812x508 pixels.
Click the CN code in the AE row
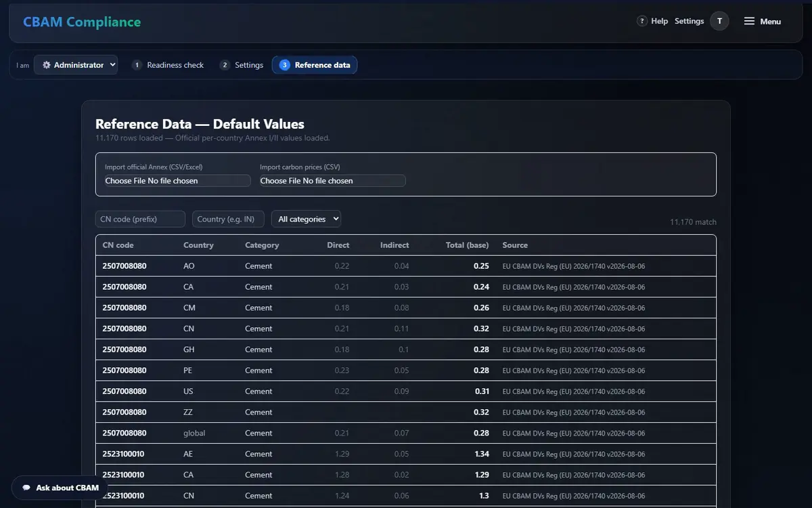[x=123, y=454]
